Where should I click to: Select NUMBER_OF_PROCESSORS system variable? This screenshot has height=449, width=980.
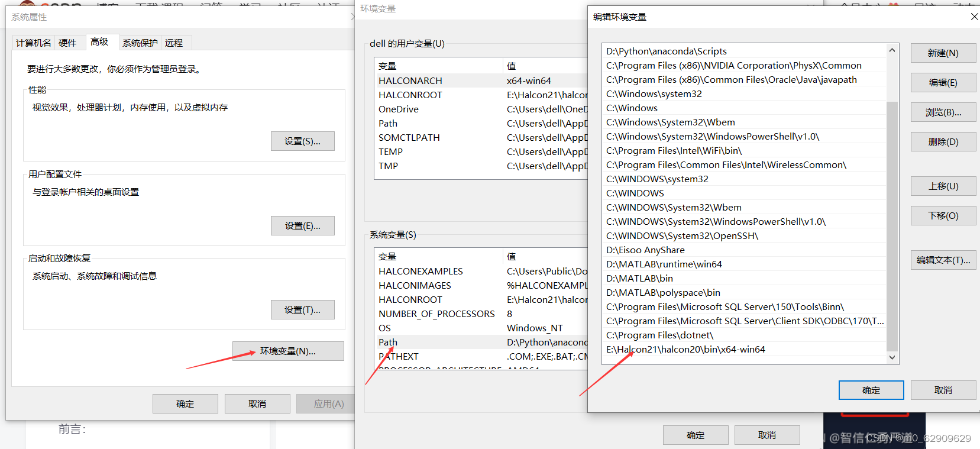[481, 314]
